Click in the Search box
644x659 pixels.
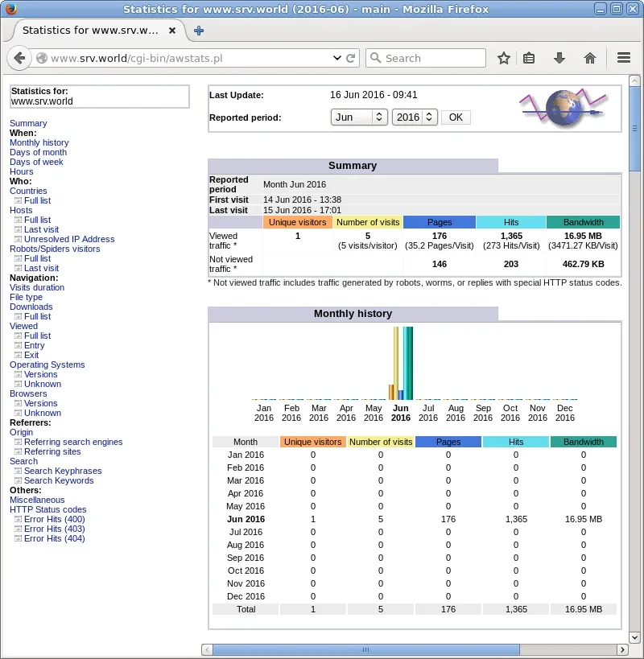tap(426, 58)
